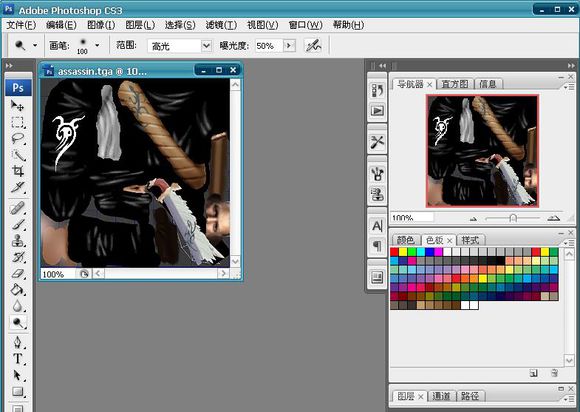Viewport: 580px width, 412px height.
Task: Open the Clone Source panel icon
Action: point(377,194)
